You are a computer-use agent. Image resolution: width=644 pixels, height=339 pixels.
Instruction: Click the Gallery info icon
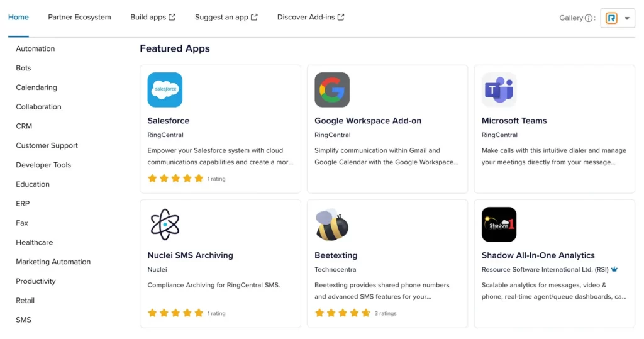tap(589, 18)
